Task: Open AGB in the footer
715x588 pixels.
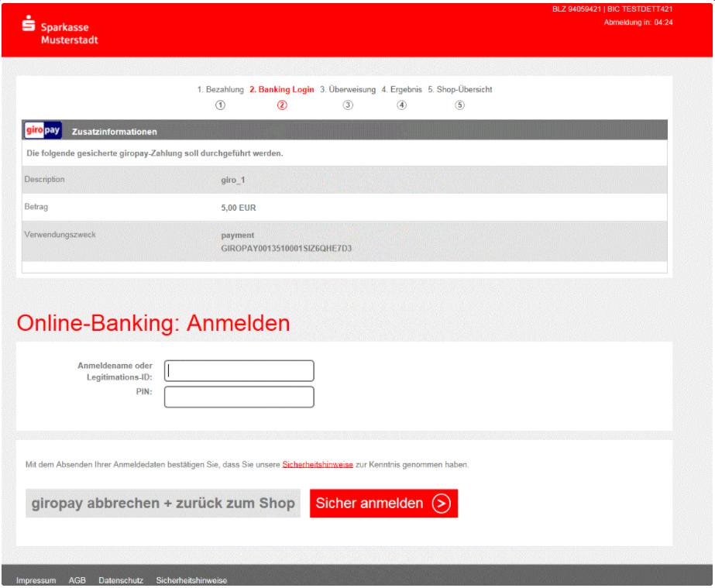Action: tap(77, 580)
